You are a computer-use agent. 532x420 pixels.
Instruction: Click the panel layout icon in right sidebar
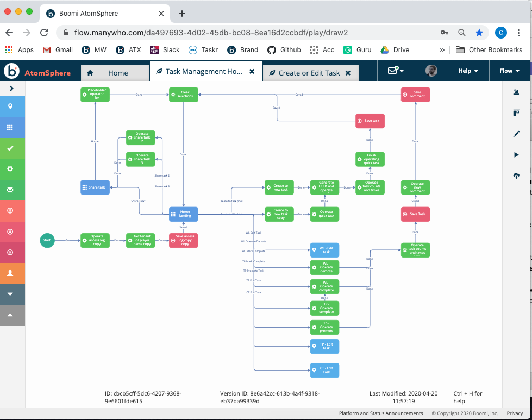tap(516, 112)
